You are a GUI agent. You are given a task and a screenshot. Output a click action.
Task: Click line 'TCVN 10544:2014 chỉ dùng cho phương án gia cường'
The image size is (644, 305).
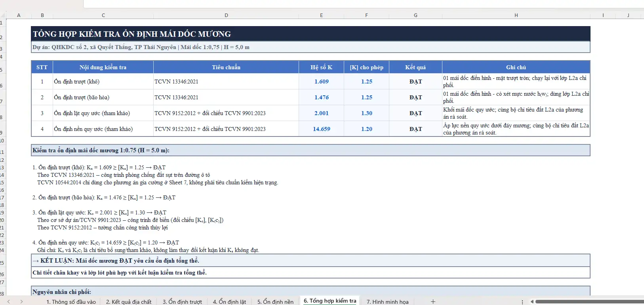point(158,182)
